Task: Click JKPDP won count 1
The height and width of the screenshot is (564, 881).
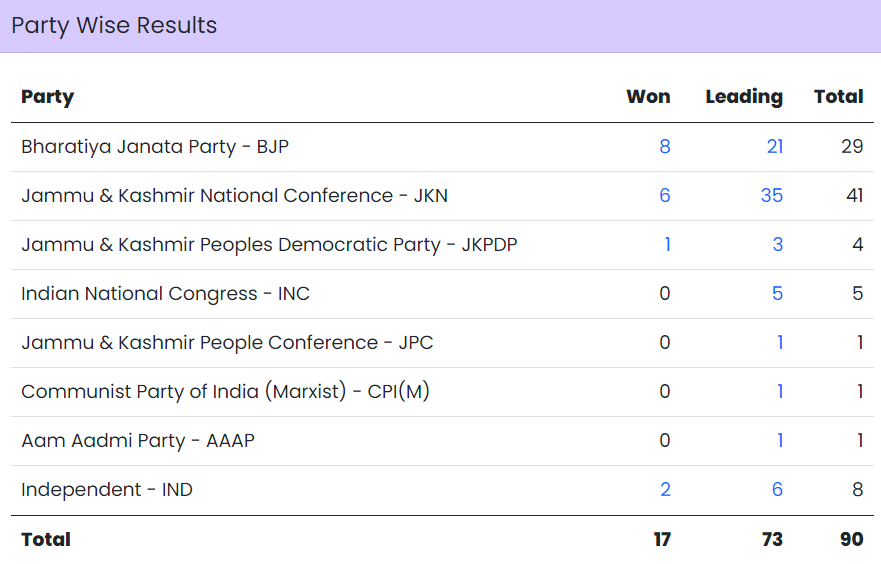Action: [667, 244]
